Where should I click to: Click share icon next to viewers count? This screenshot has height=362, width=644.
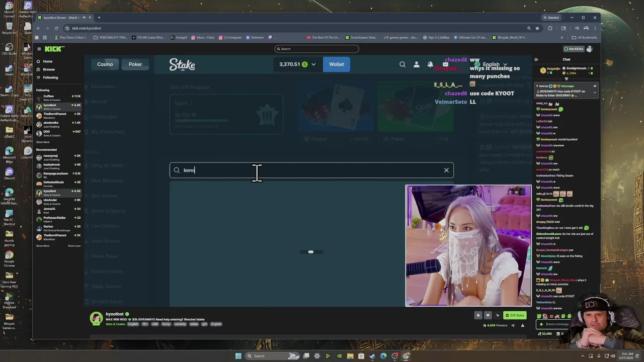(513, 325)
